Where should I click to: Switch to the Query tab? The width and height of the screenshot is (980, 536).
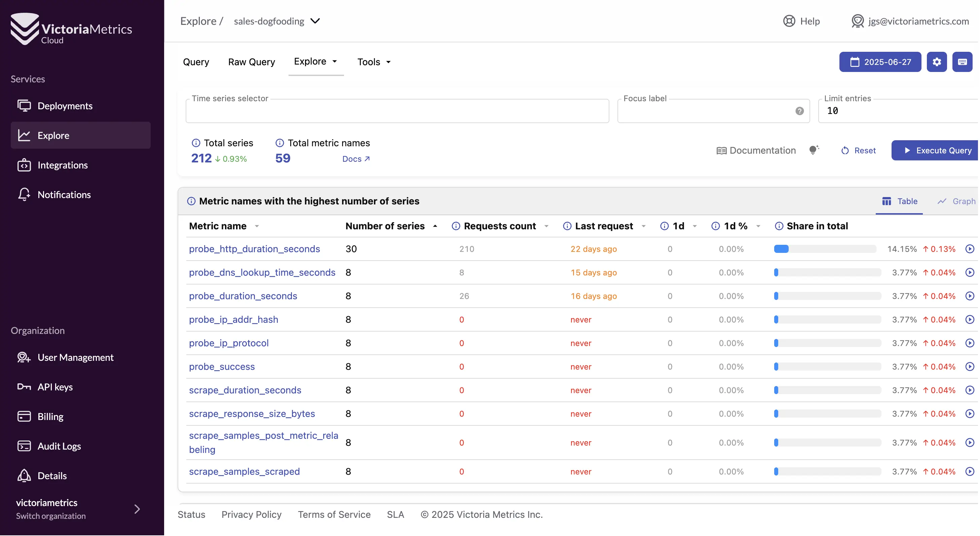pyautogui.click(x=196, y=62)
